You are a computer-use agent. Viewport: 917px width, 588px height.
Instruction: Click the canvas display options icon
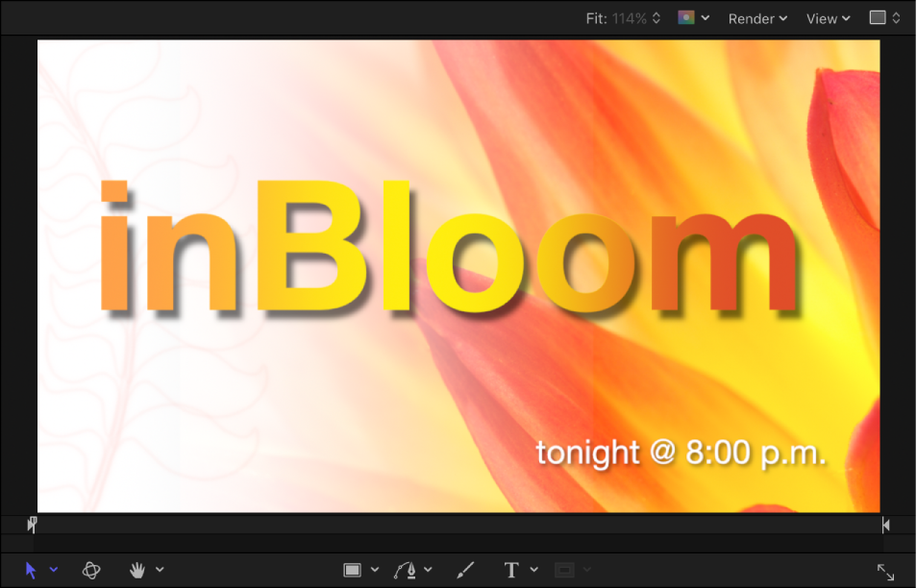tap(877, 17)
